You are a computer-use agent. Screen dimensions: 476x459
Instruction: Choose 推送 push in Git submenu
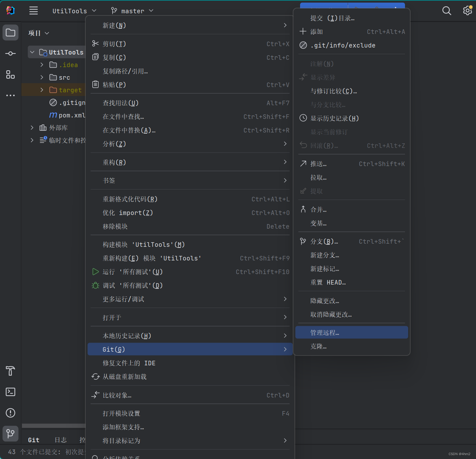pos(351,164)
